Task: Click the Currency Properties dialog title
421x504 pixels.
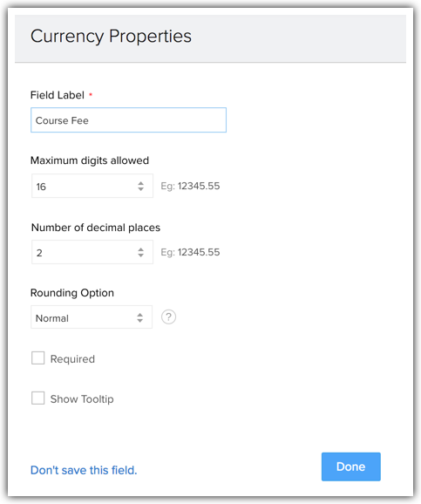Action: (x=111, y=36)
